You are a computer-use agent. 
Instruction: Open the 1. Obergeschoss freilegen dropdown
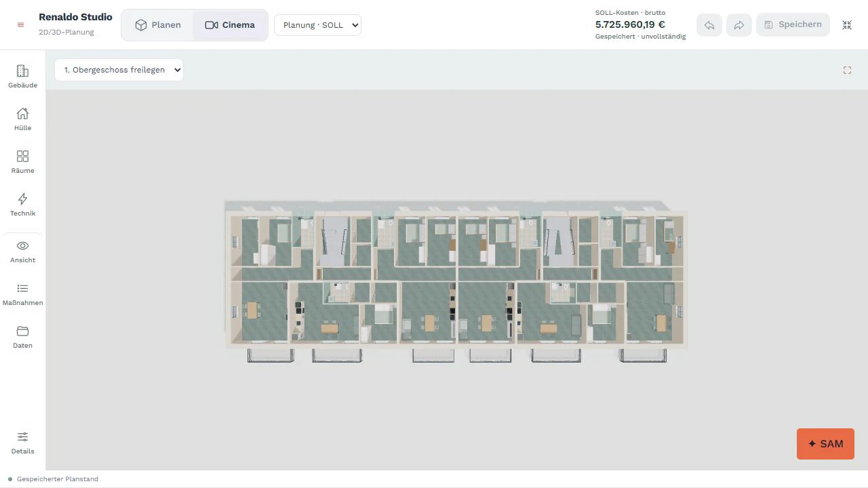(x=119, y=70)
